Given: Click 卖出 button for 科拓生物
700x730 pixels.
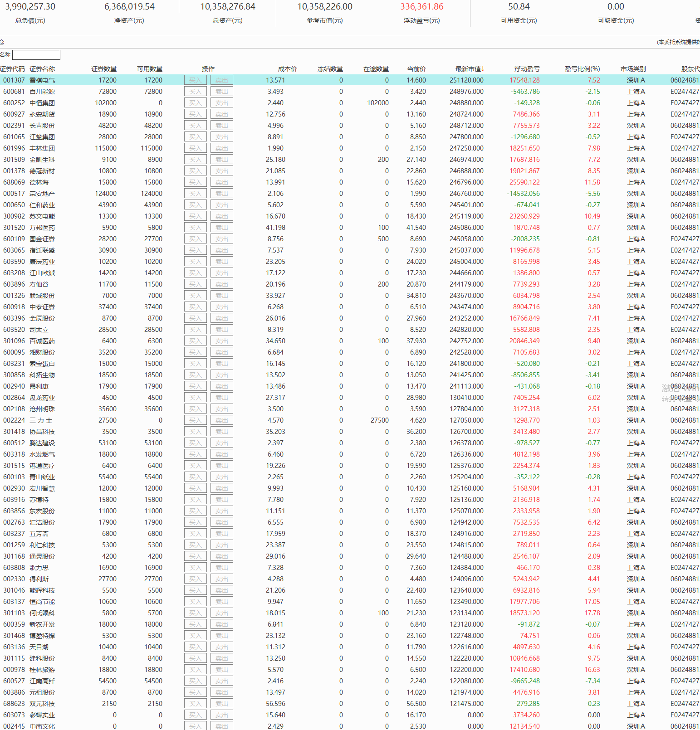Looking at the screenshot, I should coord(222,375).
